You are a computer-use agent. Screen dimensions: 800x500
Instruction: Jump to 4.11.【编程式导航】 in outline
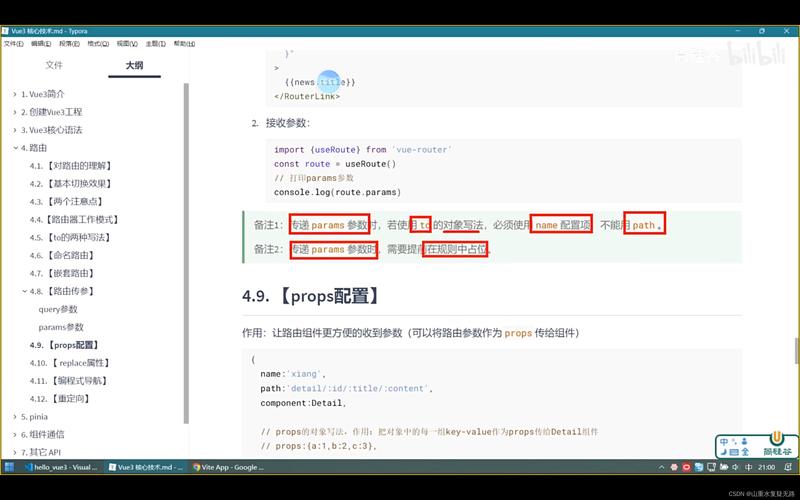tap(69, 381)
